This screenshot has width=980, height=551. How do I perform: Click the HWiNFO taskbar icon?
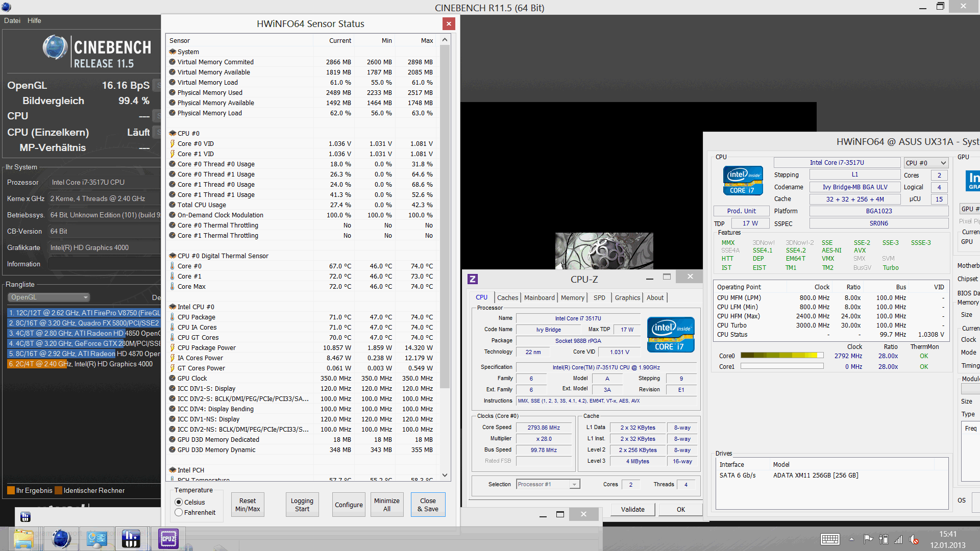click(131, 539)
